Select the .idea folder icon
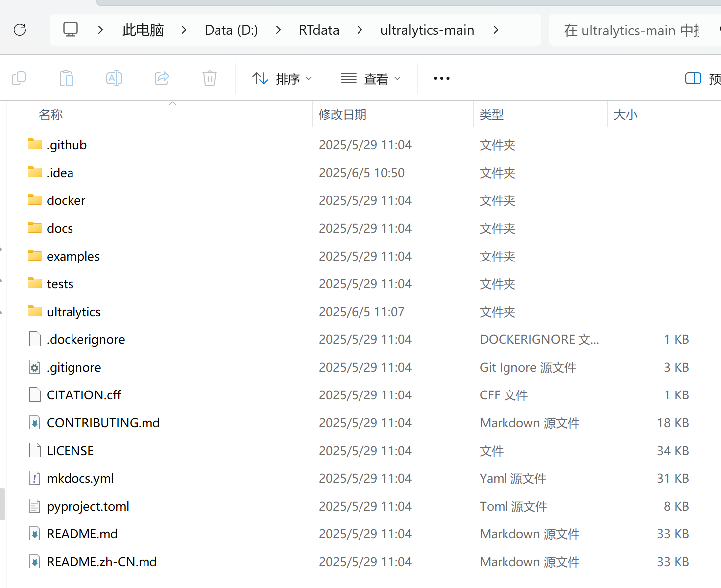721x588 pixels. (35, 172)
